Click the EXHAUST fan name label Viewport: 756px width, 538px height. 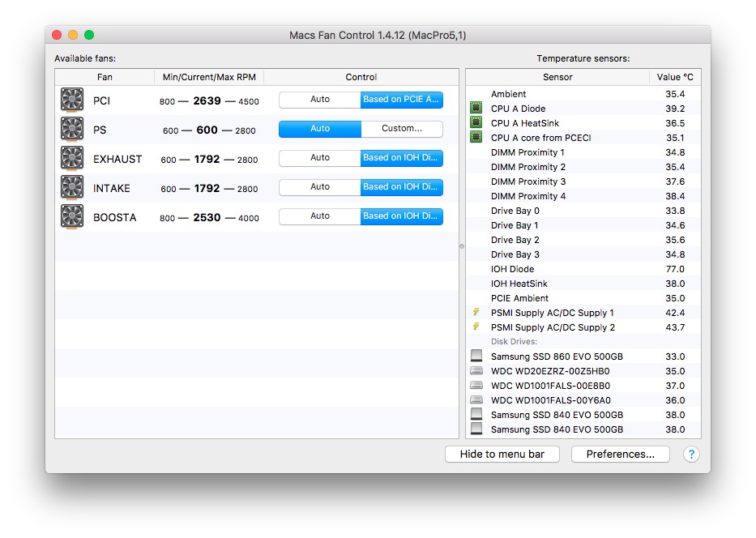(117, 159)
